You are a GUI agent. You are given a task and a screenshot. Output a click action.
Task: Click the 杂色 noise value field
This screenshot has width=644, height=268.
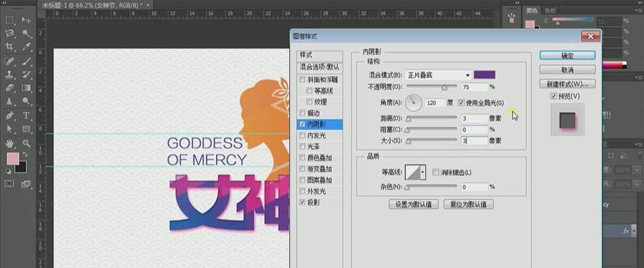[x=474, y=187]
